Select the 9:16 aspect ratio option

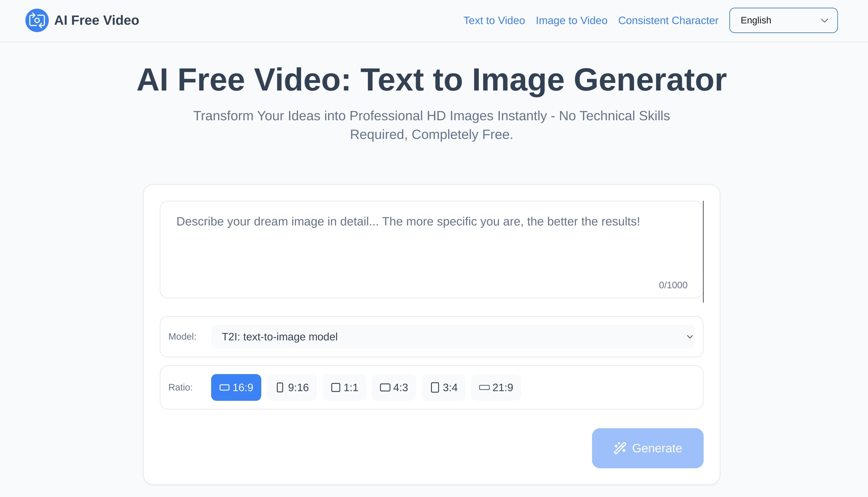click(x=292, y=387)
